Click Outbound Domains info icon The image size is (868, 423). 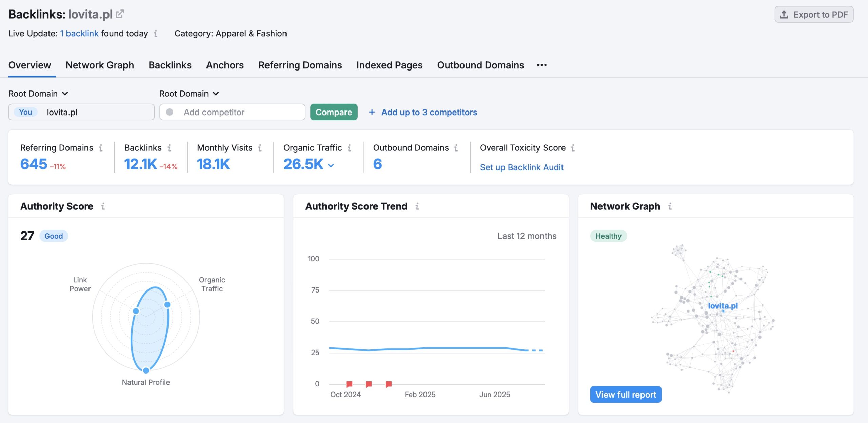[456, 148]
